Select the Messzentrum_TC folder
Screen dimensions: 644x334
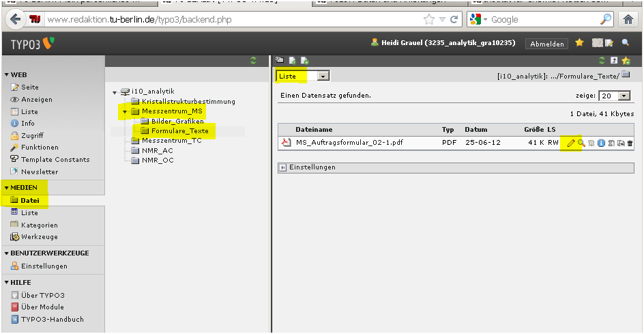(x=172, y=141)
